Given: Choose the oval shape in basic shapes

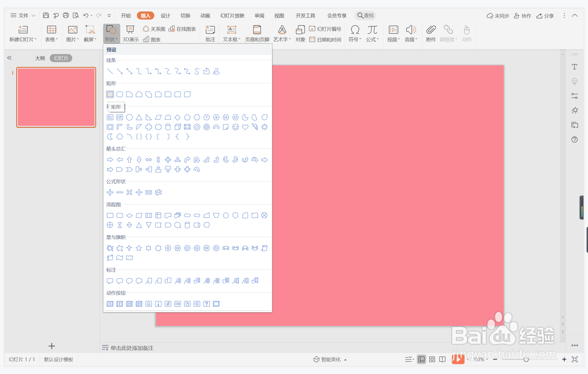Looking at the screenshot, I should tap(129, 117).
